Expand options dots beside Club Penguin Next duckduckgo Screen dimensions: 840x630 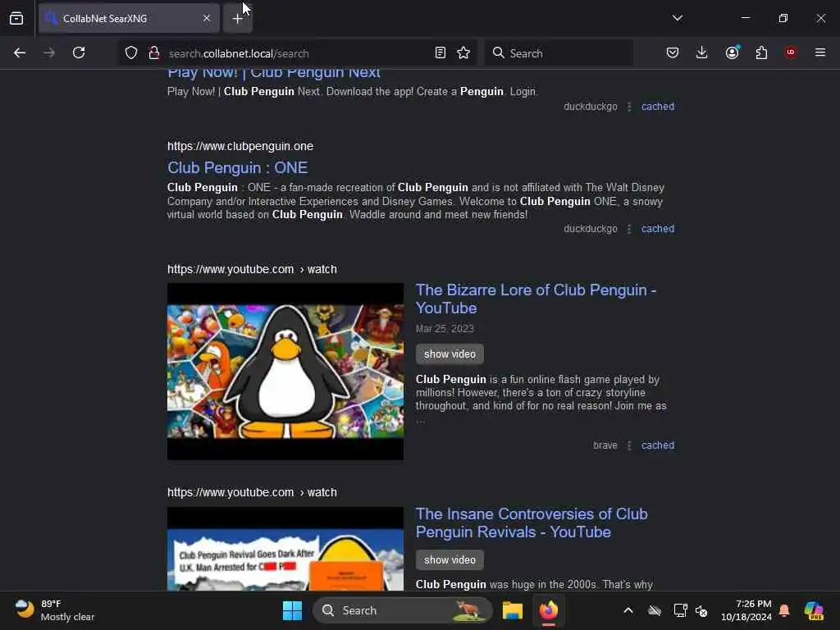point(629,107)
